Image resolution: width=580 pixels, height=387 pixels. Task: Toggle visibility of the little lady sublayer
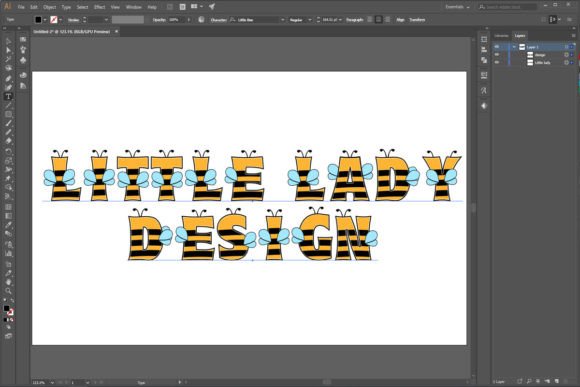coord(497,63)
